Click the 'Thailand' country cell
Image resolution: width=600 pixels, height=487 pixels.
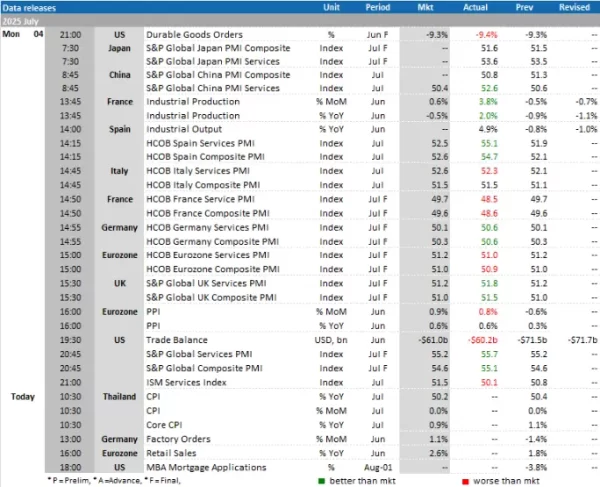(x=119, y=397)
